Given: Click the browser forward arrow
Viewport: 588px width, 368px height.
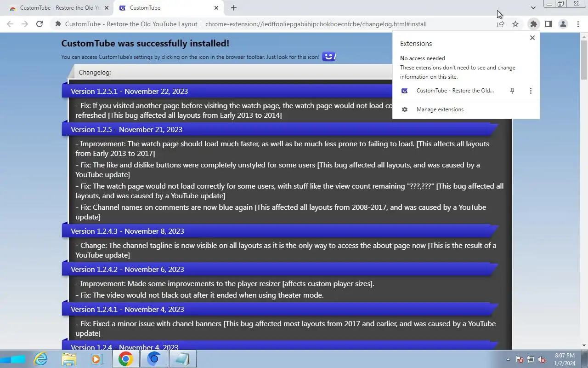Looking at the screenshot, I should (25, 24).
